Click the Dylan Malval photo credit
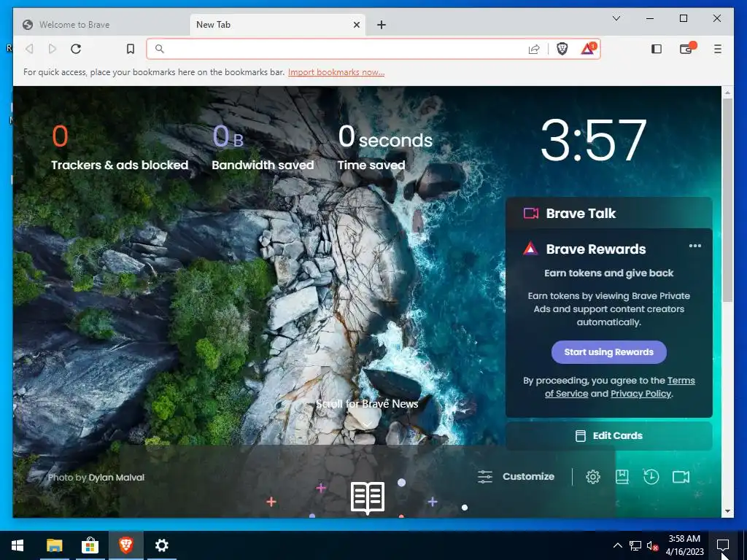 point(116,478)
